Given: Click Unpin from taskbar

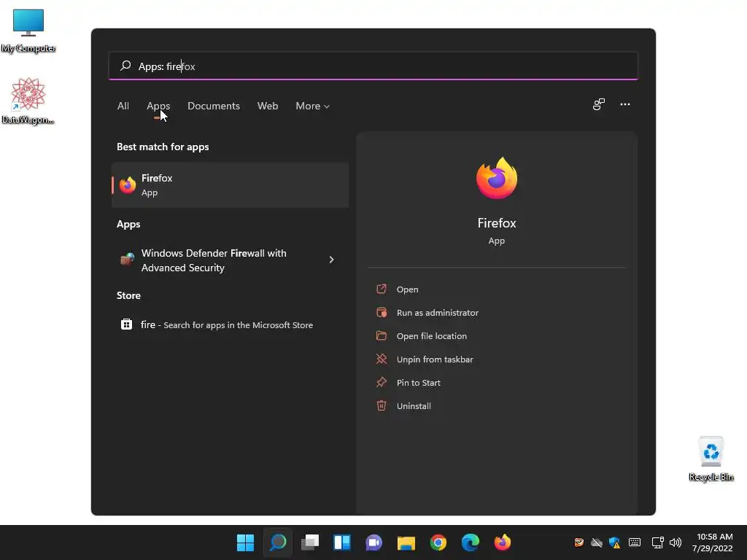Looking at the screenshot, I should coord(435,359).
